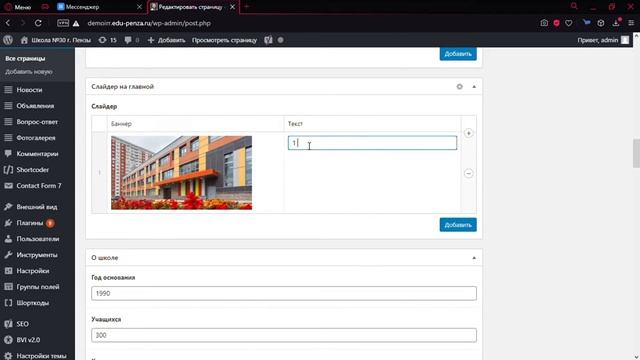Viewport: 640px width, 360px height.
Task: Switch to the Мессенджер browser tab
Action: (83, 7)
